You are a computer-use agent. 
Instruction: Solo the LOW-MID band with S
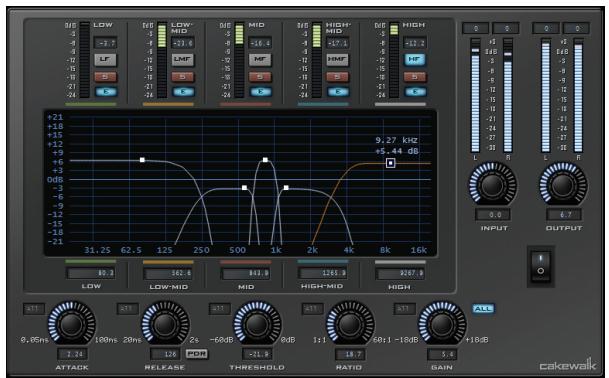coord(183,77)
